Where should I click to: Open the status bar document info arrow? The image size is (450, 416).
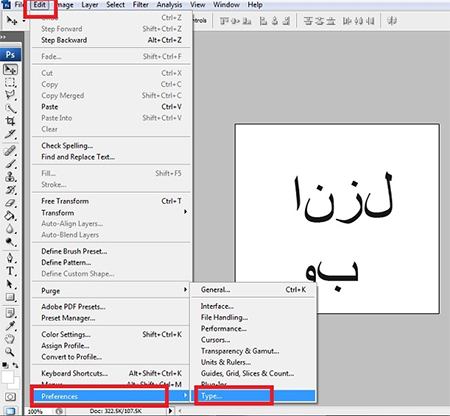click(171, 411)
